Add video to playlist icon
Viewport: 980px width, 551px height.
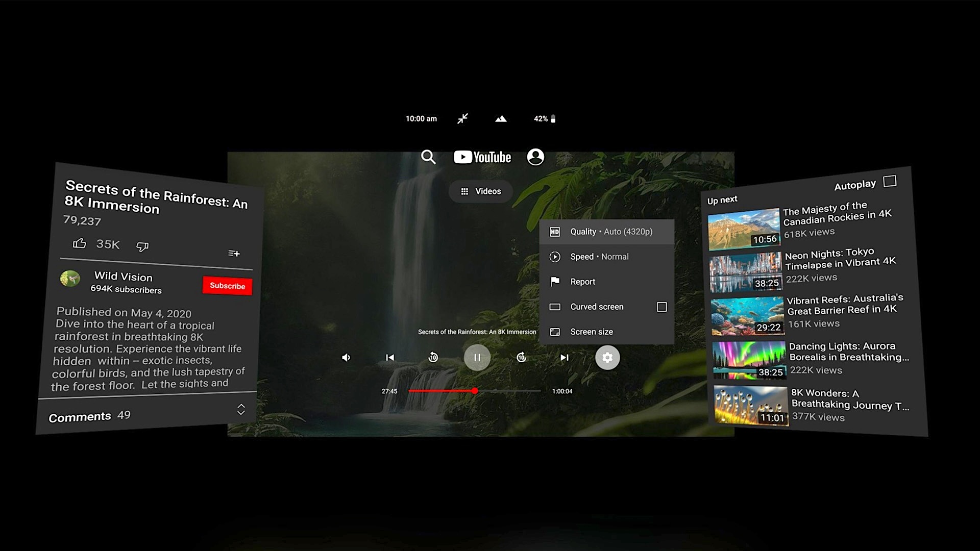[x=234, y=253]
